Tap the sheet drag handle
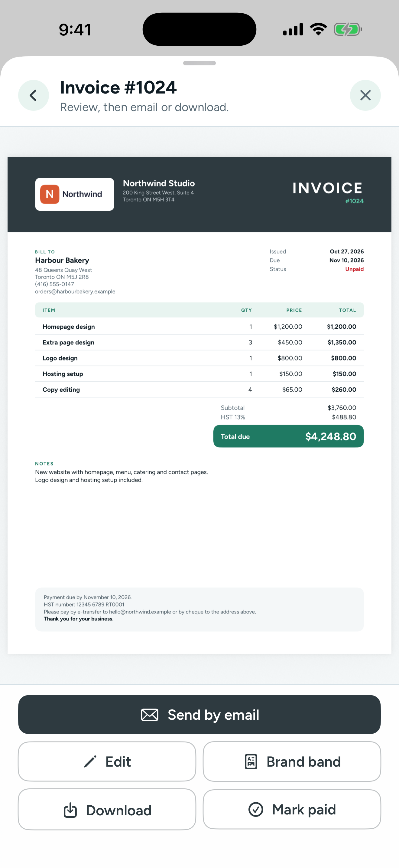 (x=199, y=63)
